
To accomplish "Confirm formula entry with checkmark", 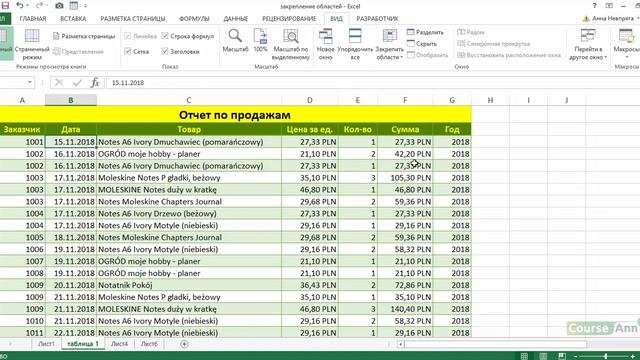I will pyautogui.click(x=77, y=82).
